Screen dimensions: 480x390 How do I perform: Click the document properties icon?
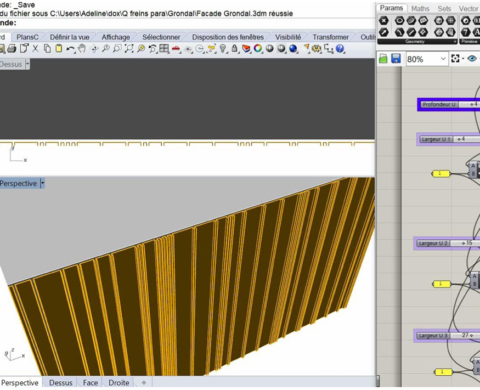pyautogui.click(x=24, y=49)
